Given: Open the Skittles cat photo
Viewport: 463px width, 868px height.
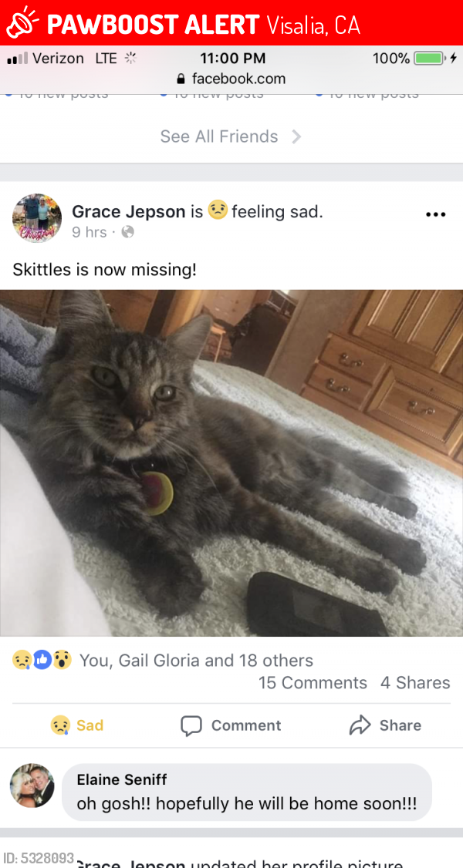Looking at the screenshot, I should 231,463.
